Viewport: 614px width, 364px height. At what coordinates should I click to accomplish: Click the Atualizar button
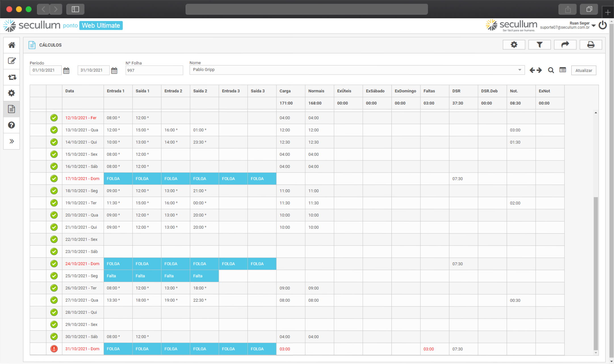tap(584, 70)
